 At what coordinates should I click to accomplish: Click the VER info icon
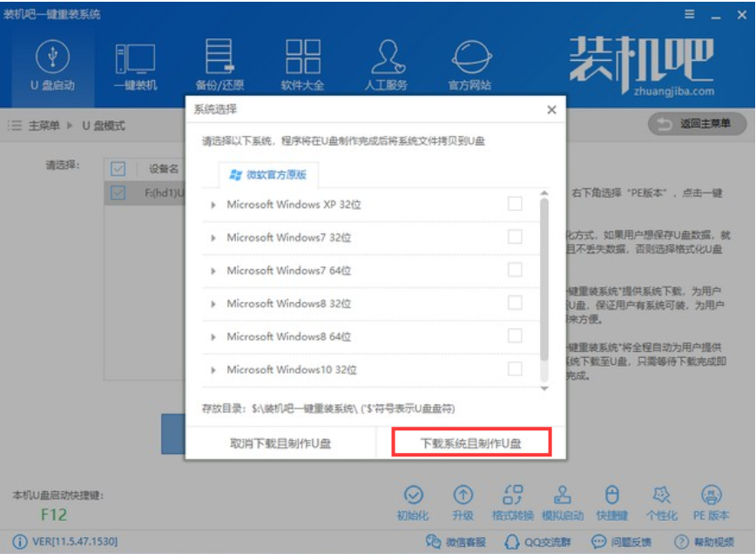coord(20,542)
